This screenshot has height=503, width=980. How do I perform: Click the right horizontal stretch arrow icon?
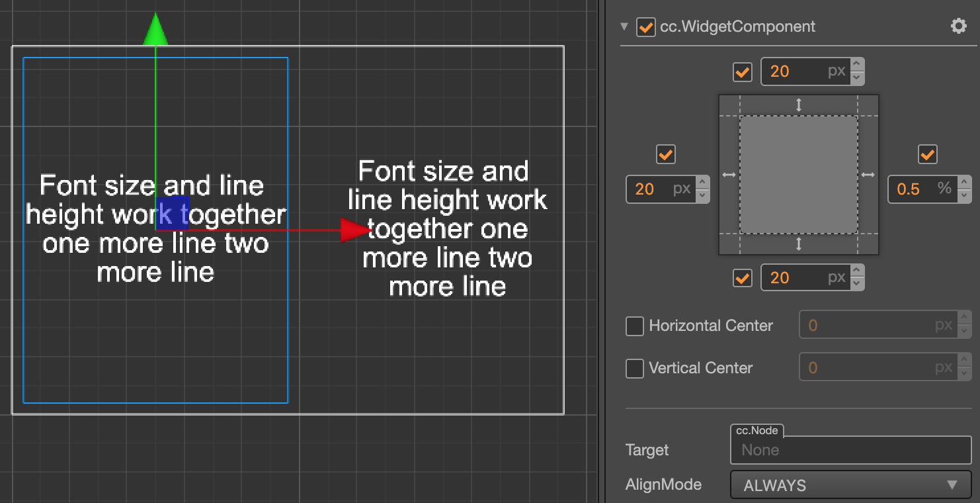click(x=868, y=175)
